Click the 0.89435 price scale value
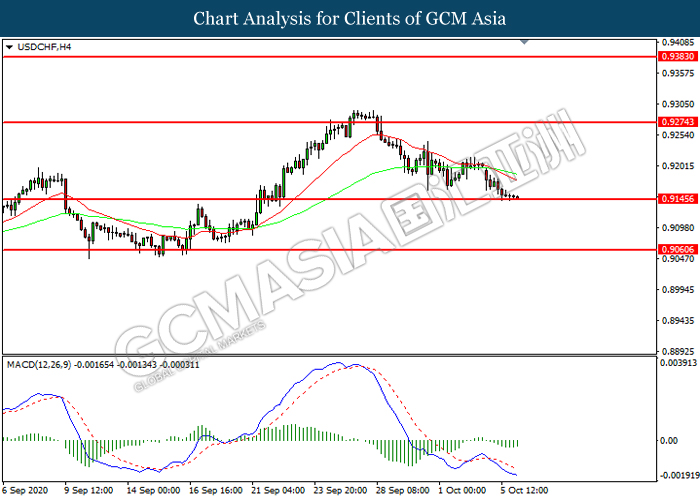The height and width of the screenshot is (500, 700). (678, 321)
